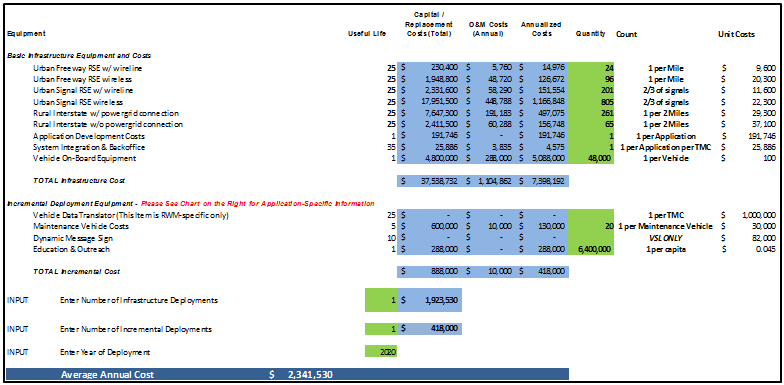Screen dimensions: 784x385
Task: Select the Average Annual Cost label
Action: 108,374
